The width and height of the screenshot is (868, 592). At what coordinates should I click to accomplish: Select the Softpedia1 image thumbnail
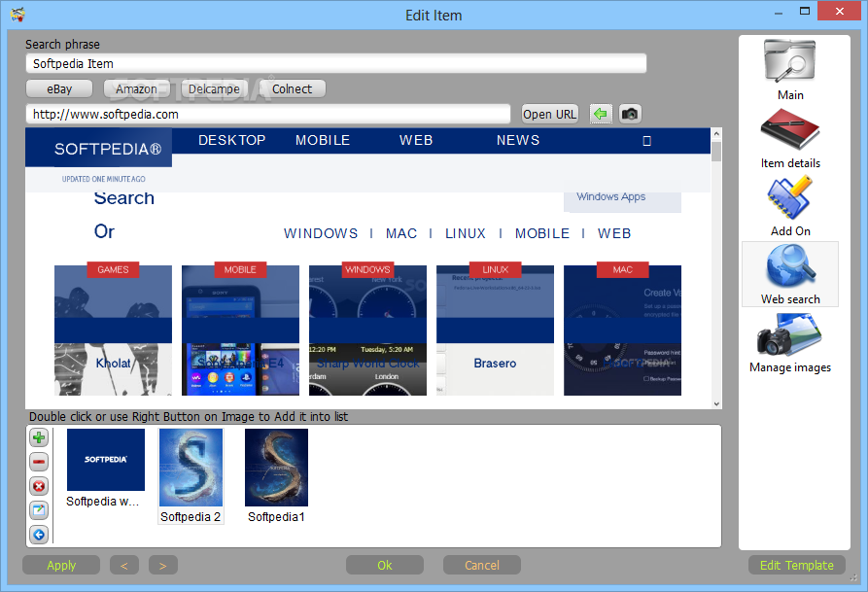pos(276,476)
